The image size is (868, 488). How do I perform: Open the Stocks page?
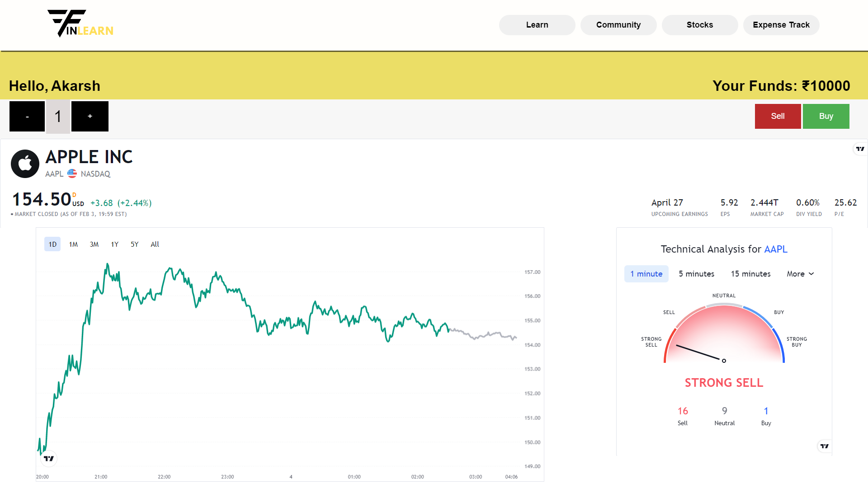(x=700, y=25)
